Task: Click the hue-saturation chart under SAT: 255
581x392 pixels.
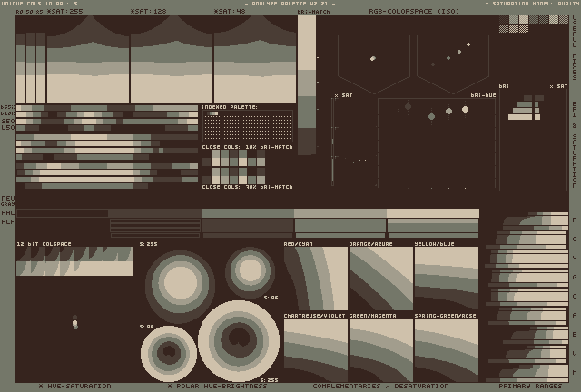Action: click(x=88, y=59)
